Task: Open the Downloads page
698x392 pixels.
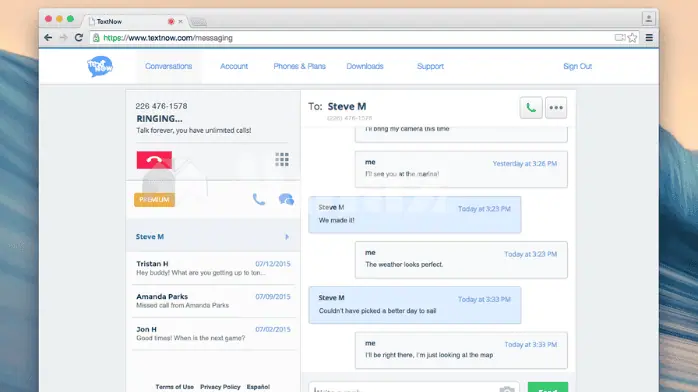Action: point(365,66)
